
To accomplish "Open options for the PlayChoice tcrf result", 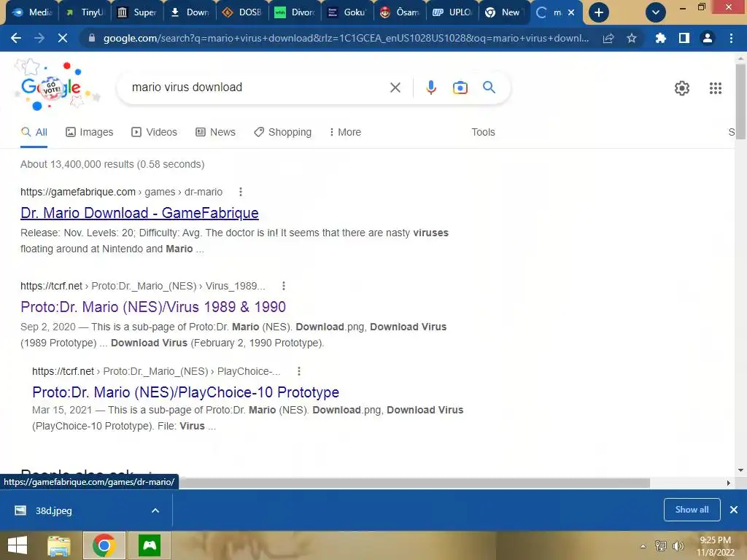I will 298,371.
